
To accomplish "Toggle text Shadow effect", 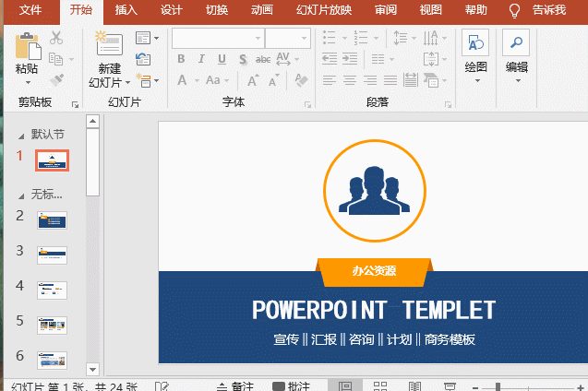I will pyautogui.click(x=243, y=59).
